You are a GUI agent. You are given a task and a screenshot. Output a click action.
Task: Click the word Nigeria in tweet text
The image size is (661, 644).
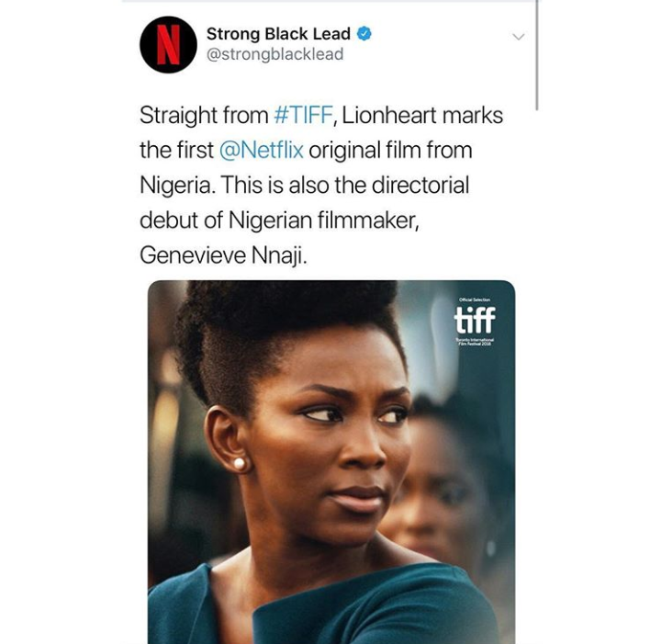[175, 185]
